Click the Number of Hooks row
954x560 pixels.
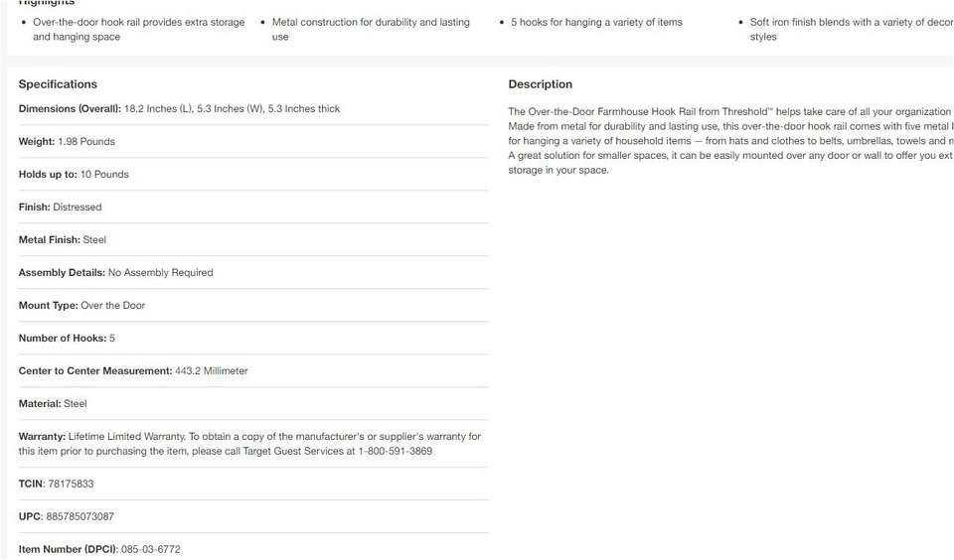tap(67, 339)
